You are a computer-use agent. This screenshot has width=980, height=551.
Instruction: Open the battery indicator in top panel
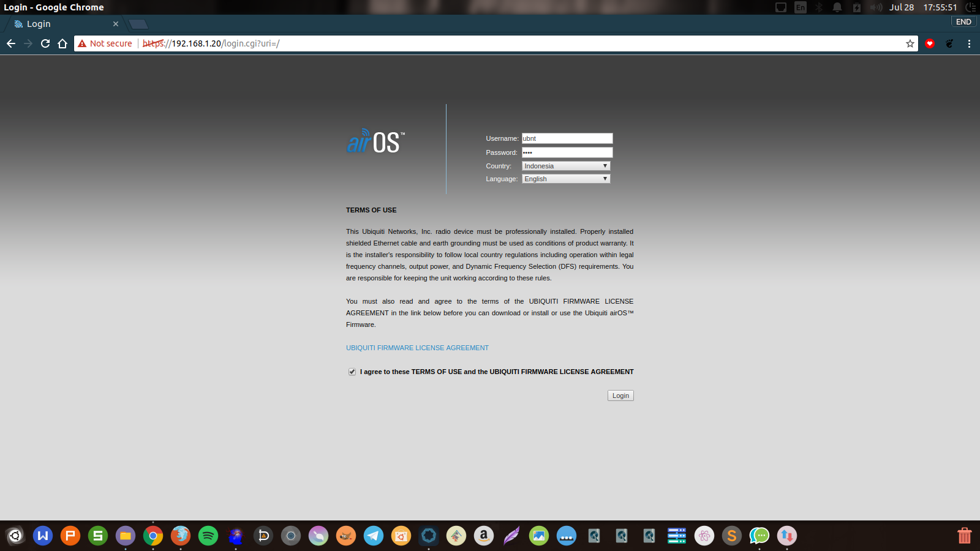coord(857,7)
